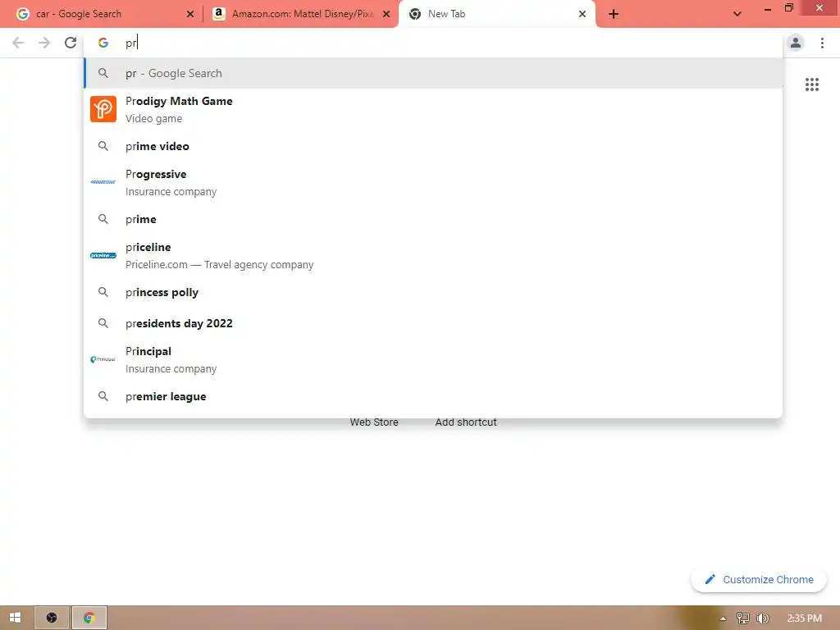Show hidden system tray icons
840x630 pixels.
tap(723, 619)
